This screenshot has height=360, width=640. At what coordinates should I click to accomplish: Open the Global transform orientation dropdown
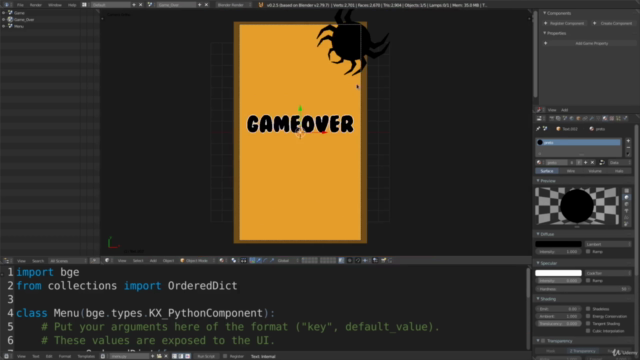coord(287,260)
